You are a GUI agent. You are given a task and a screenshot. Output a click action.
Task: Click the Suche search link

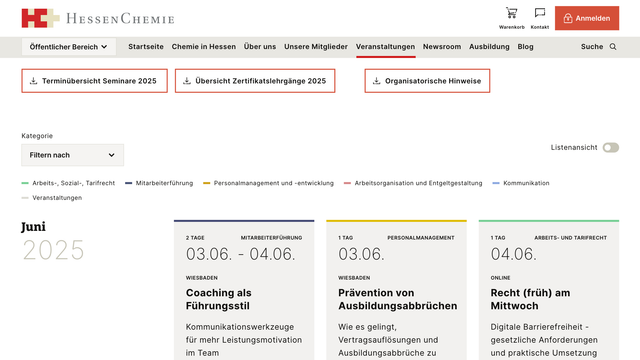[592, 47]
